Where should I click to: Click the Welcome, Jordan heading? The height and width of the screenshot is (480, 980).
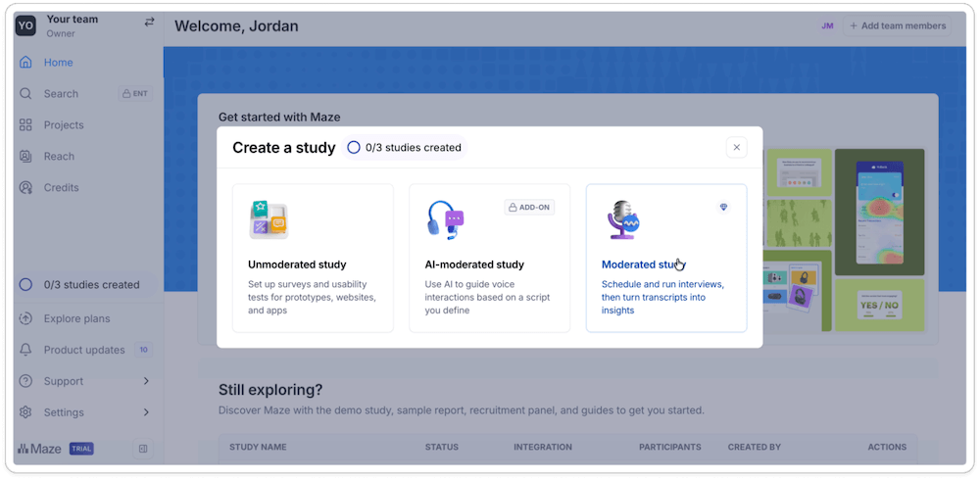pos(236,26)
